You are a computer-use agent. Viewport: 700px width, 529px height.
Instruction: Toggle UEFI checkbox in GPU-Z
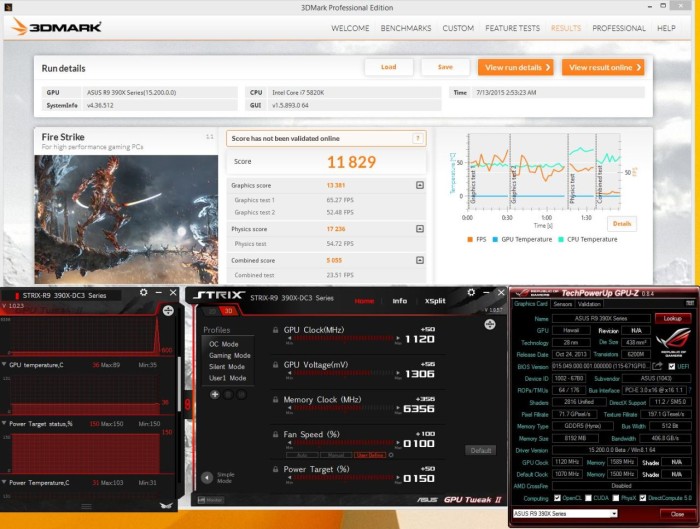(672, 367)
